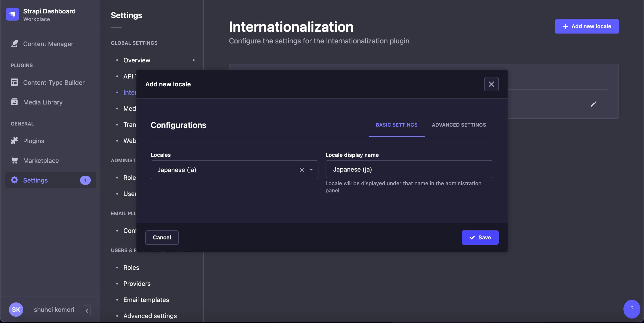This screenshot has height=323, width=644.
Task: Clear the Japanese (ja) locale selection
Action: [302, 170]
